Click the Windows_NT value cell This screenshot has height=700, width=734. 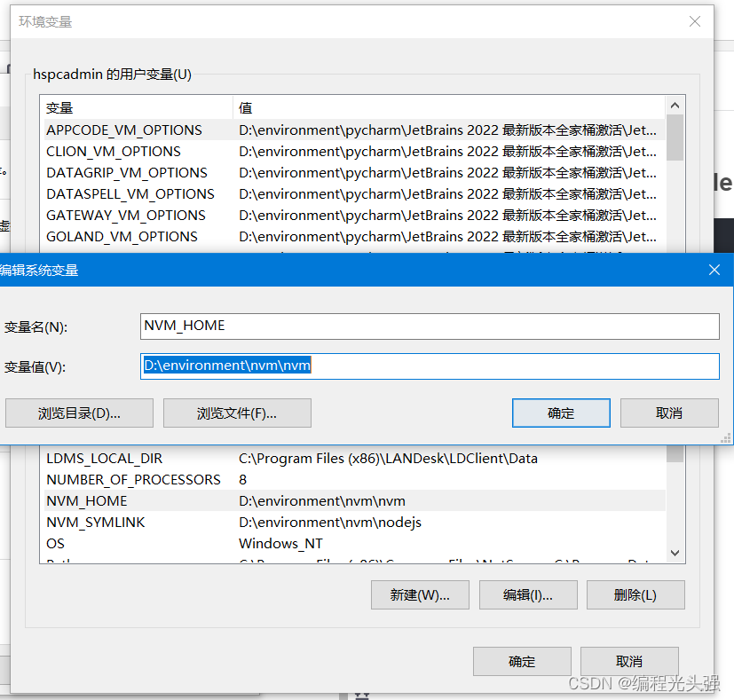tap(280, 543)
